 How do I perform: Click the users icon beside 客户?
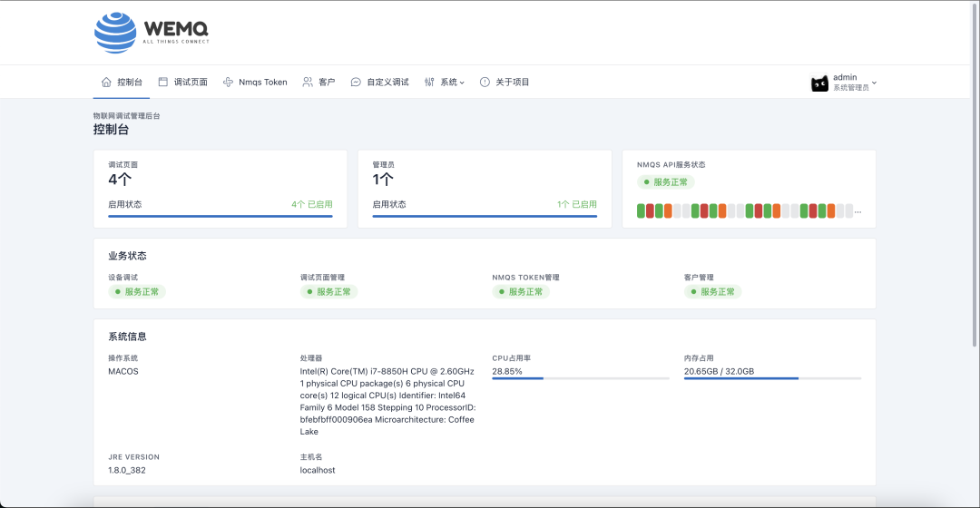tap(308, 82)
